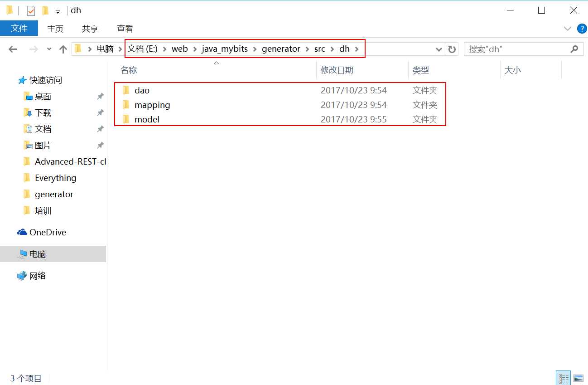
Task: Sort by the 大小 column header
Action: tap(512, 70)
